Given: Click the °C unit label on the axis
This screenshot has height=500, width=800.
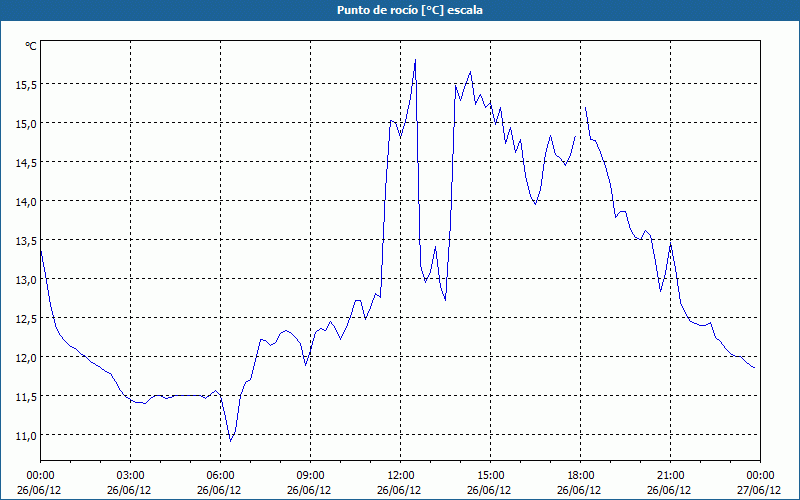Looking at the screenshot, I should (31, 46).
